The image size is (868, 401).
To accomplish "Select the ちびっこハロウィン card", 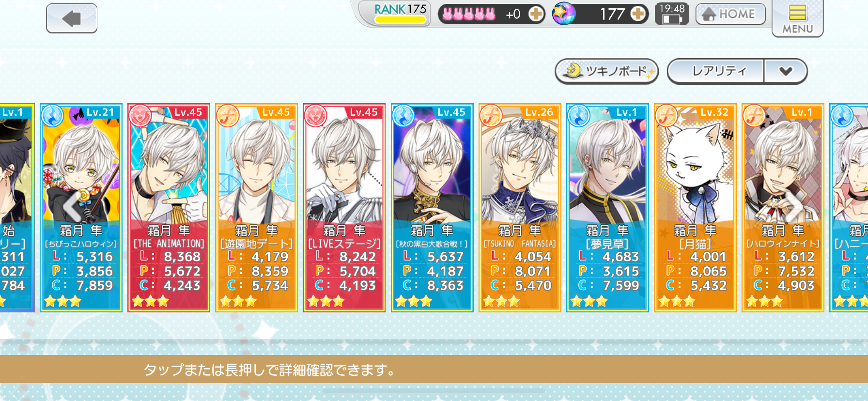I will (x=81, y=208).
